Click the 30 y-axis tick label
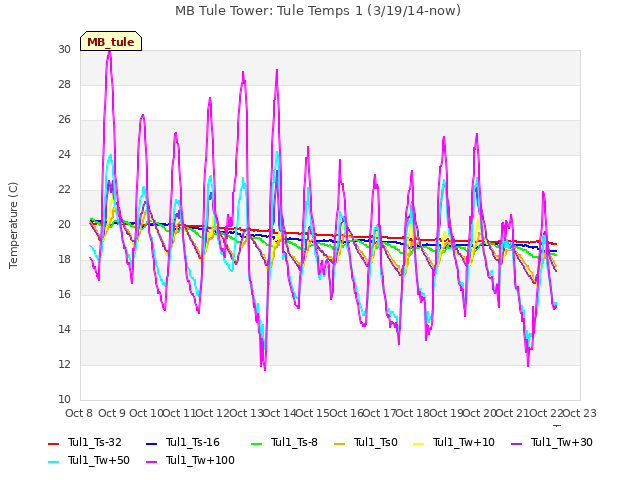 click(x=64, y=49)
